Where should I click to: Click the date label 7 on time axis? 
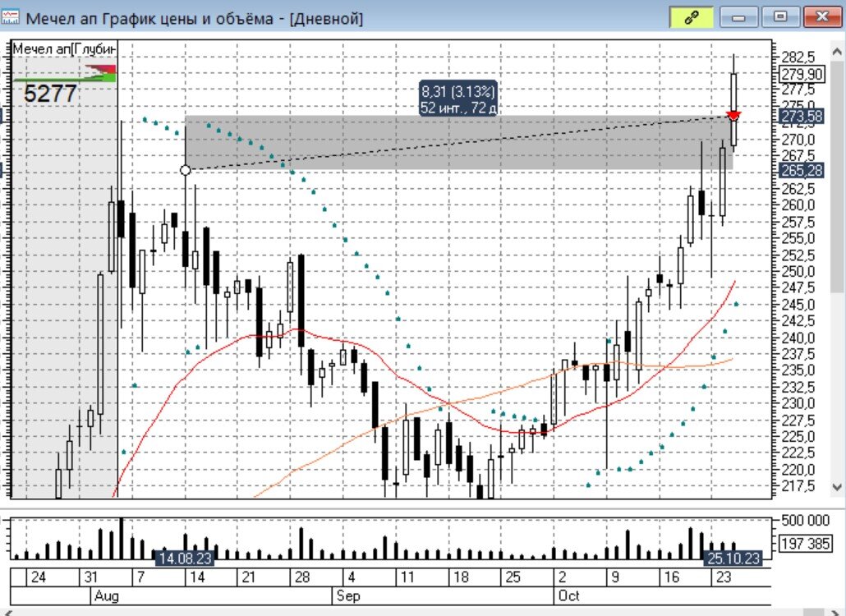click(x=140, y=577)
